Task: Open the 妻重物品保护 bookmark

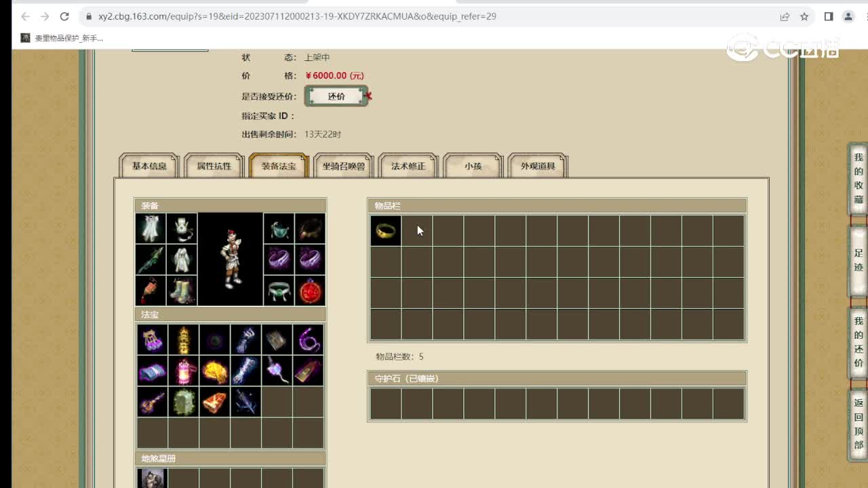Action: [62, 38]
